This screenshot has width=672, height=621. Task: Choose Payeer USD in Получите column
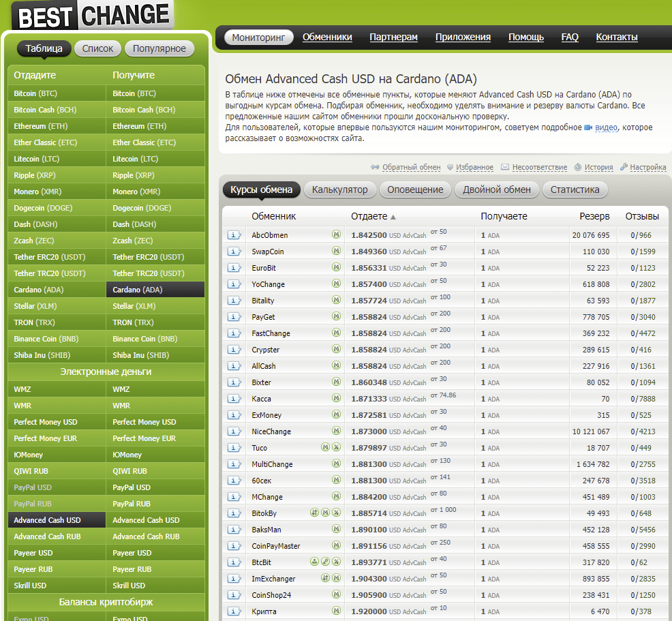[x=132, y=553]
